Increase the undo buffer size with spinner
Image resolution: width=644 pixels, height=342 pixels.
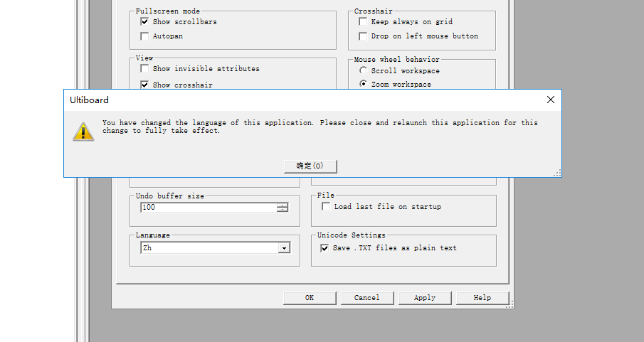point(283,205)
